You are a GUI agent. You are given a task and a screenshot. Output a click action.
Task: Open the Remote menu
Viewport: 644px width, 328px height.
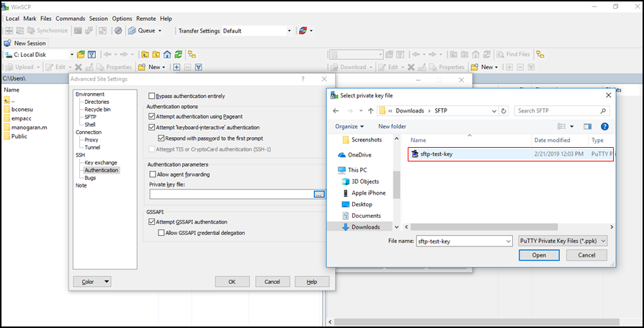[x=146, y=19]
